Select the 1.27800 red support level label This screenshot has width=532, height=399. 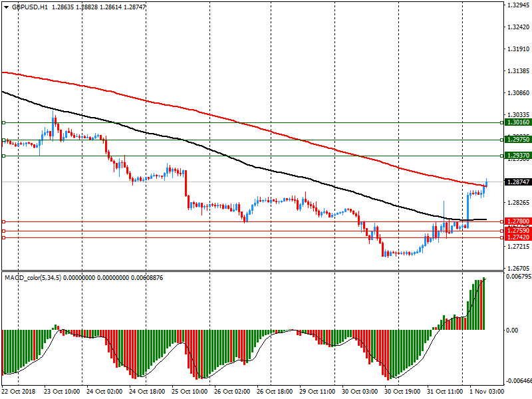pyautogui.click(x=518, y=221)
